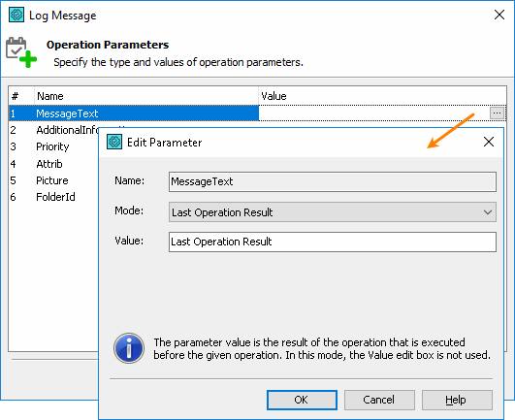The image size is (515, 420).
Task: Confirm with the OK button
Action: click(302, 400)
